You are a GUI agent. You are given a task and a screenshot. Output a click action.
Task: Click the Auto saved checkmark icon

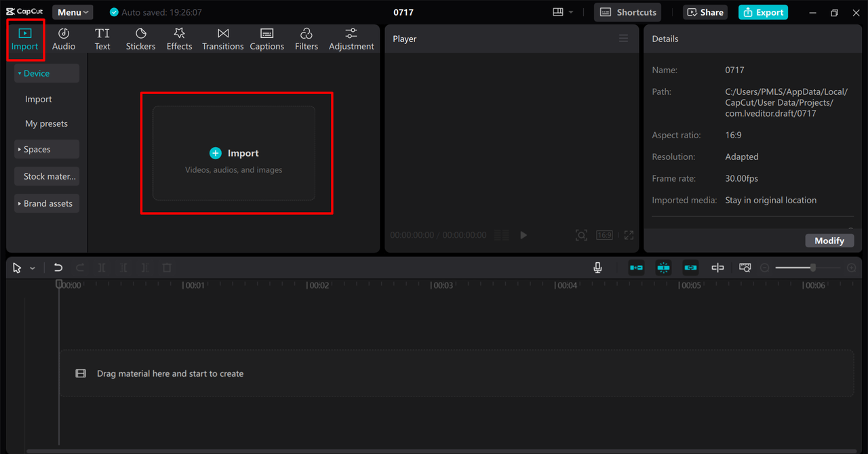click(114, 12)
